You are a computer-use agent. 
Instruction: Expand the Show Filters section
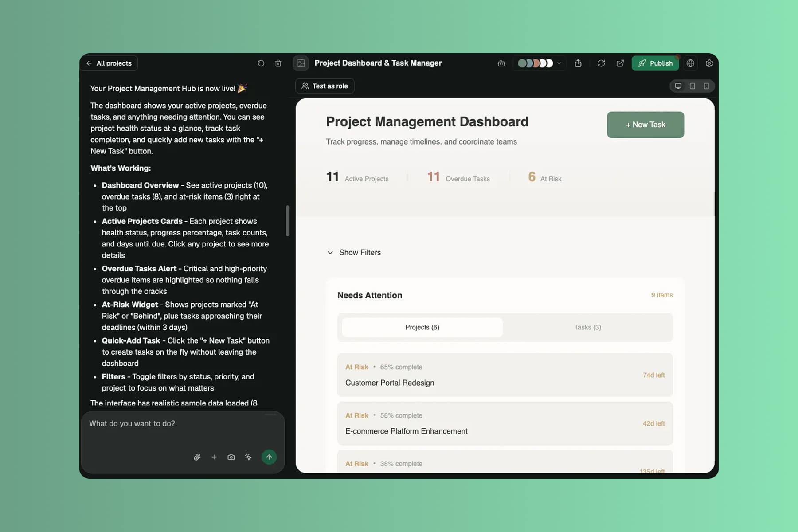pos(354,253)
